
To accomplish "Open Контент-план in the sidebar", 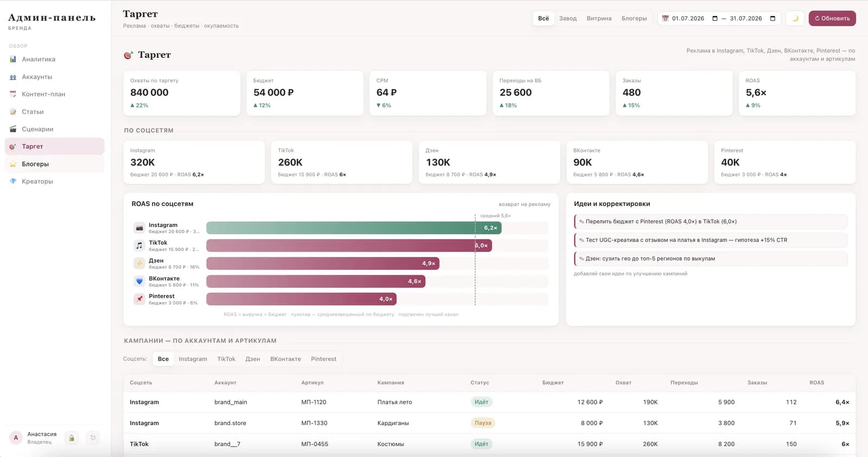I will pos(54,94).
